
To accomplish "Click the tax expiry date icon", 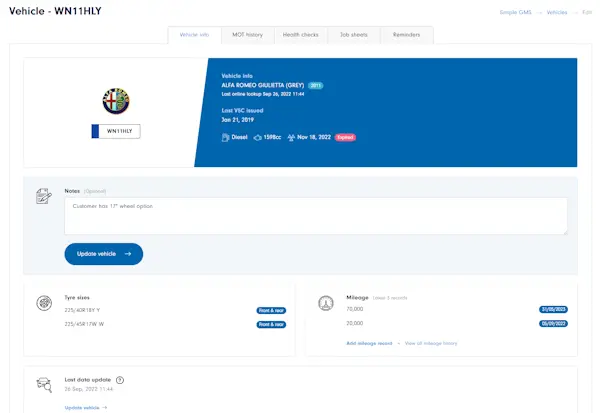I will (x=290, y=137).
